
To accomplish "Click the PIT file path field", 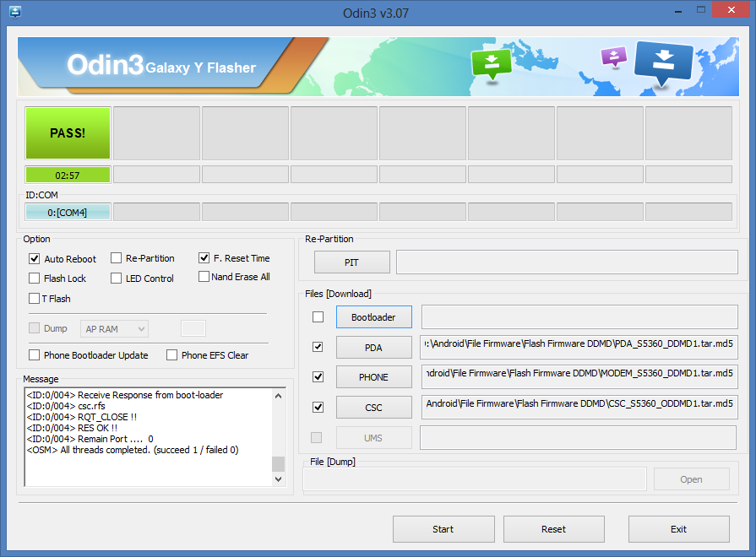I will point(567,262).
